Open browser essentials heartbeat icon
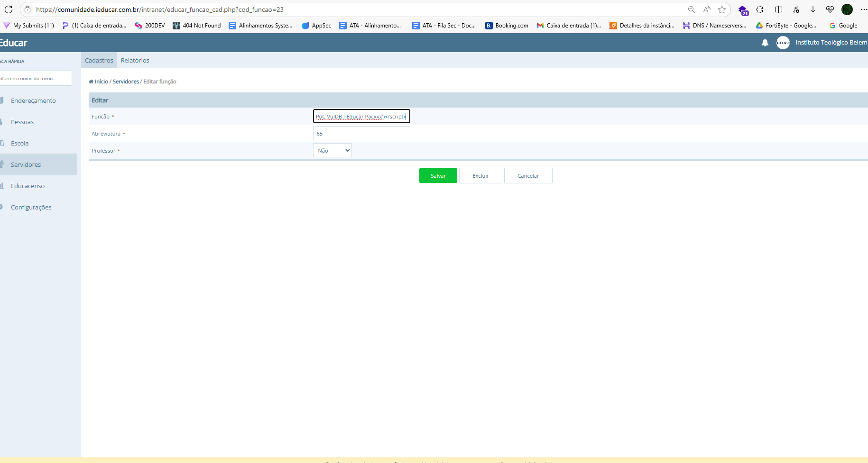 (830, 9)
